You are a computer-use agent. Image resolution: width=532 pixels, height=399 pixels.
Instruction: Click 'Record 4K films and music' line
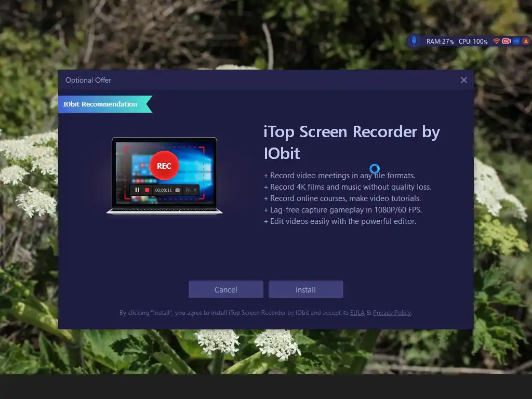348,187
